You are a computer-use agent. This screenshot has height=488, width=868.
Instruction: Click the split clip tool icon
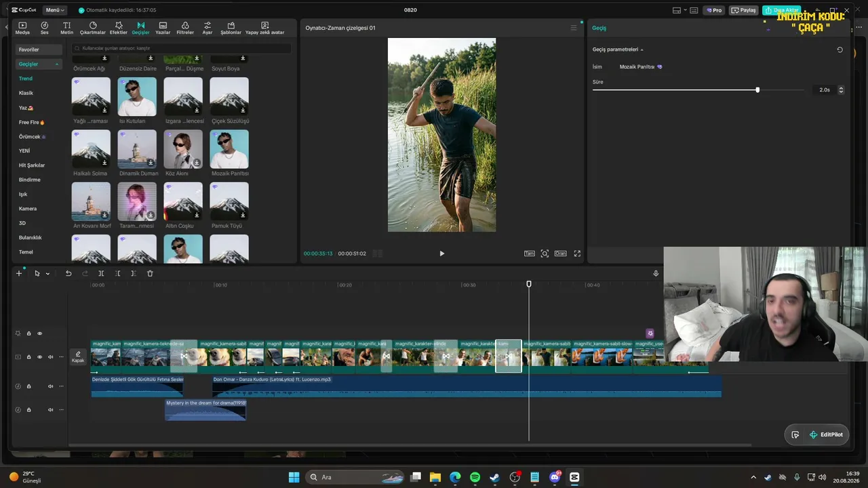[101, 273]
